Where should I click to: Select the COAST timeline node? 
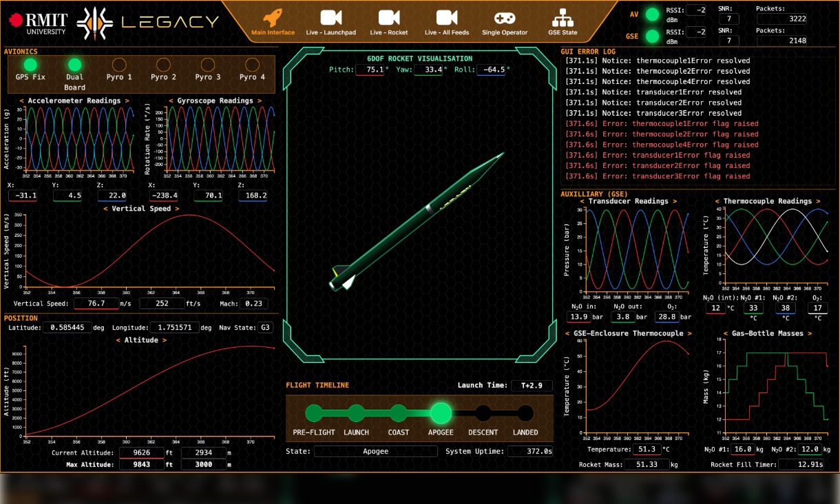[398, 413]
